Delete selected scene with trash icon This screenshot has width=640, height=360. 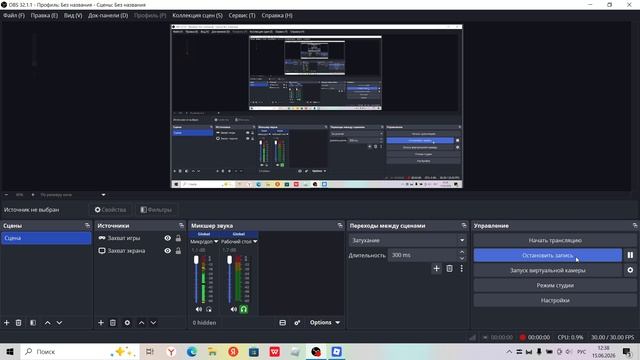click(x=18, y=322)
